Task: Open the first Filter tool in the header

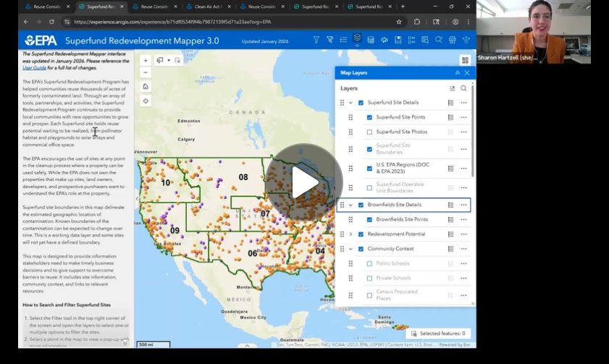Action: click(x=316, y=40)
